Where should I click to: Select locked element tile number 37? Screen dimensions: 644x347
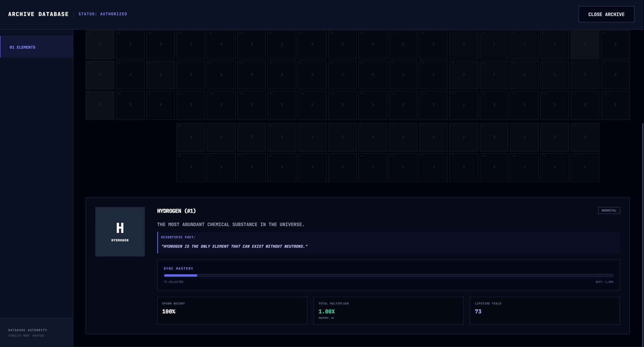[x=100, y=45]
